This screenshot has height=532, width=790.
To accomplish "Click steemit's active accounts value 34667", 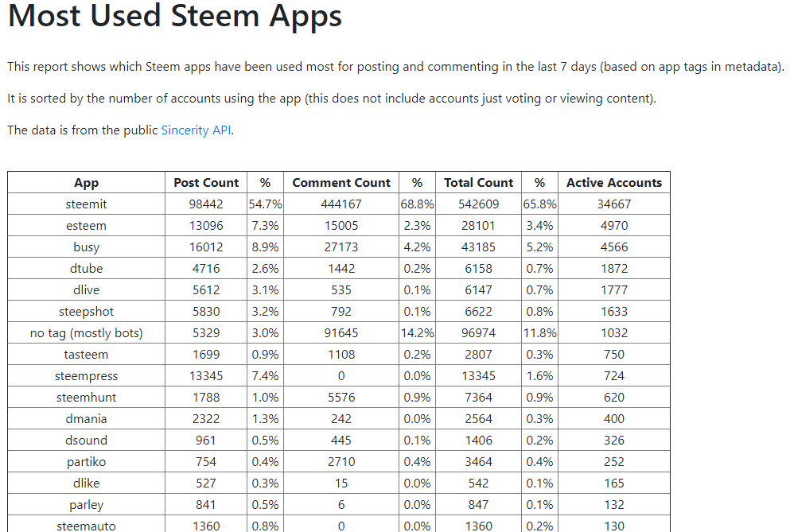I will tap(614, 204).
